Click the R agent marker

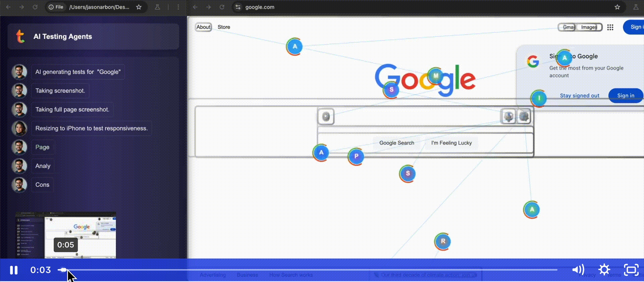pos(443,241)
